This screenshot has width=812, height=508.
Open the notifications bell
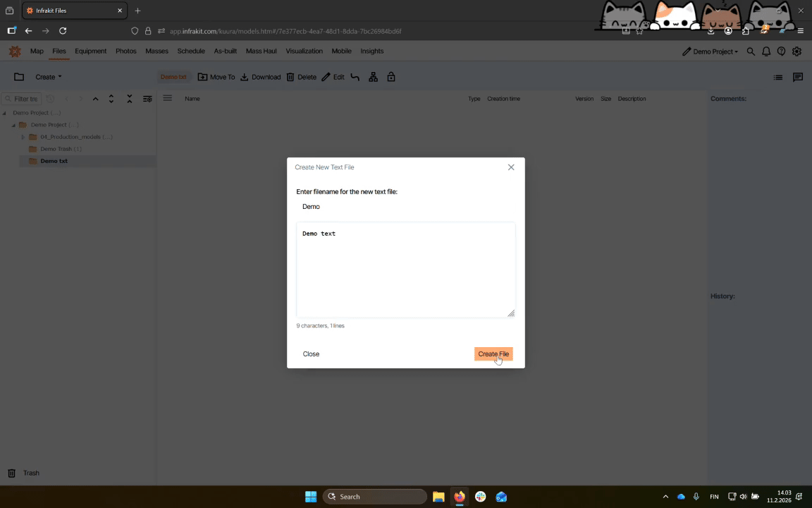click(766, 52)
